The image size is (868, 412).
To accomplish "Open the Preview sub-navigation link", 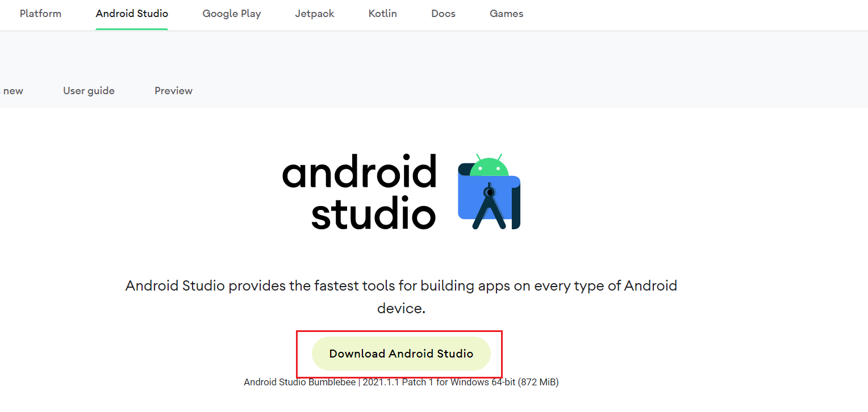I will point(173,91).
